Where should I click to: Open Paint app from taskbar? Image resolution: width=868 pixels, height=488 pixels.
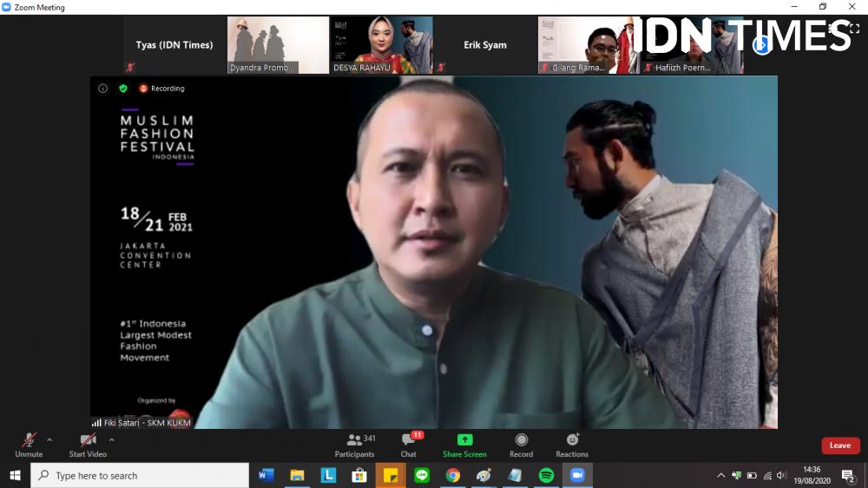pyautogui.click(x=483, y=475)
